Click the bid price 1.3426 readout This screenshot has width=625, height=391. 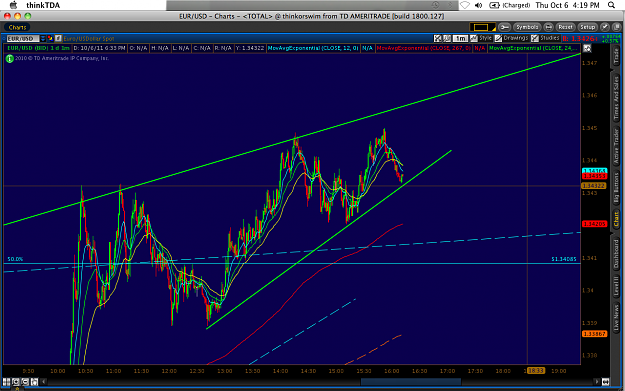(580, 39)
